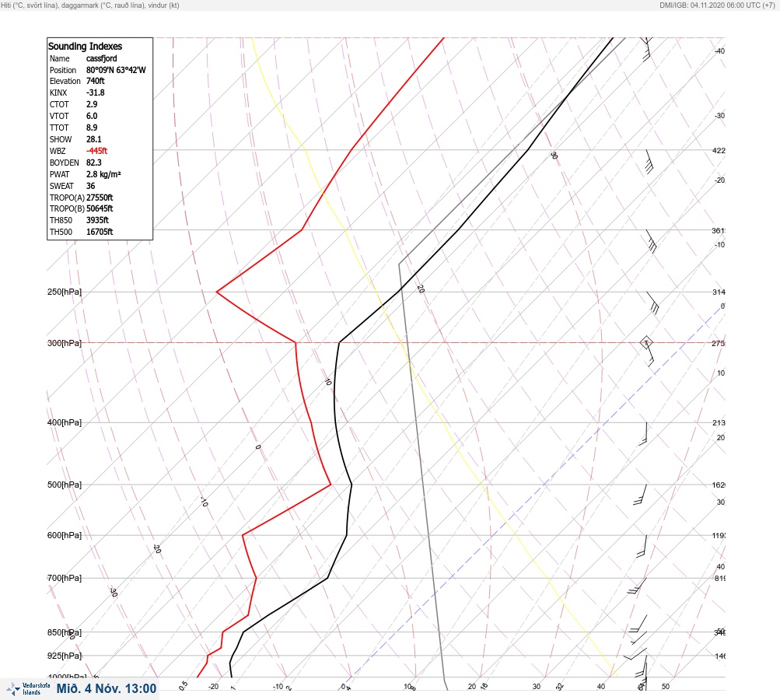The image size is (780, 700).
Task: Select the BOYDEN value '82.3'
Action: point(94,163)
